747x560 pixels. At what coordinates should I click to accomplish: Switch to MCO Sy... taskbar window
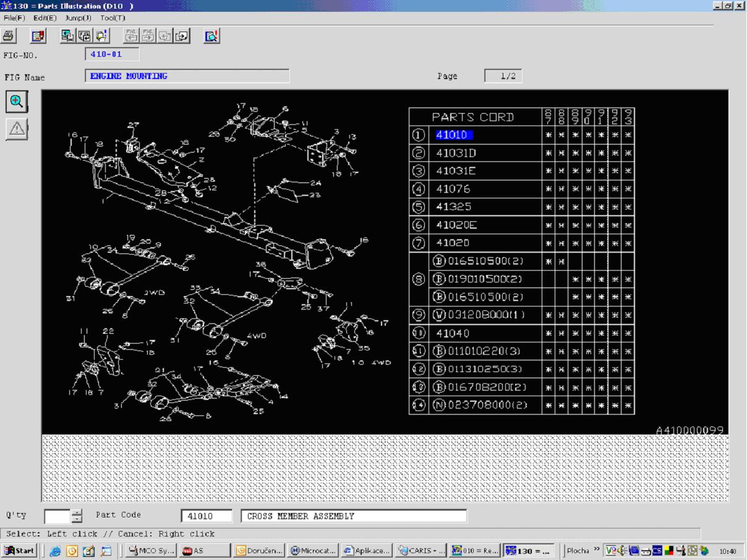150,551
